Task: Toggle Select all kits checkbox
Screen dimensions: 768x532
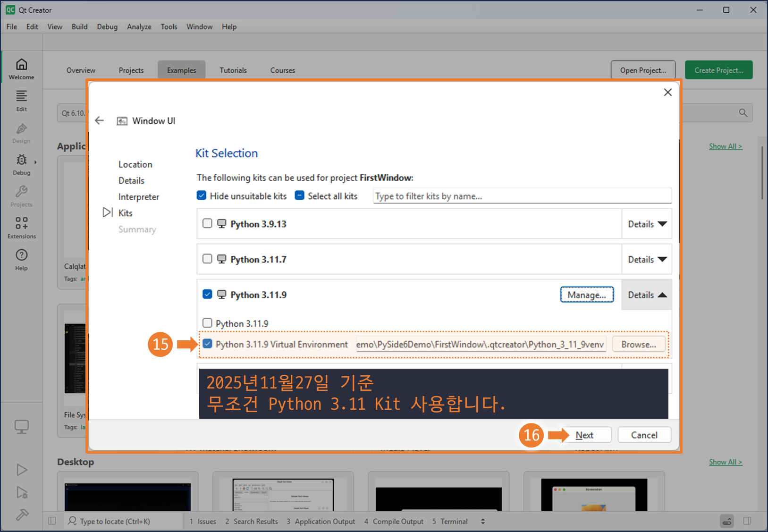Action: click(x=299, y=195)
